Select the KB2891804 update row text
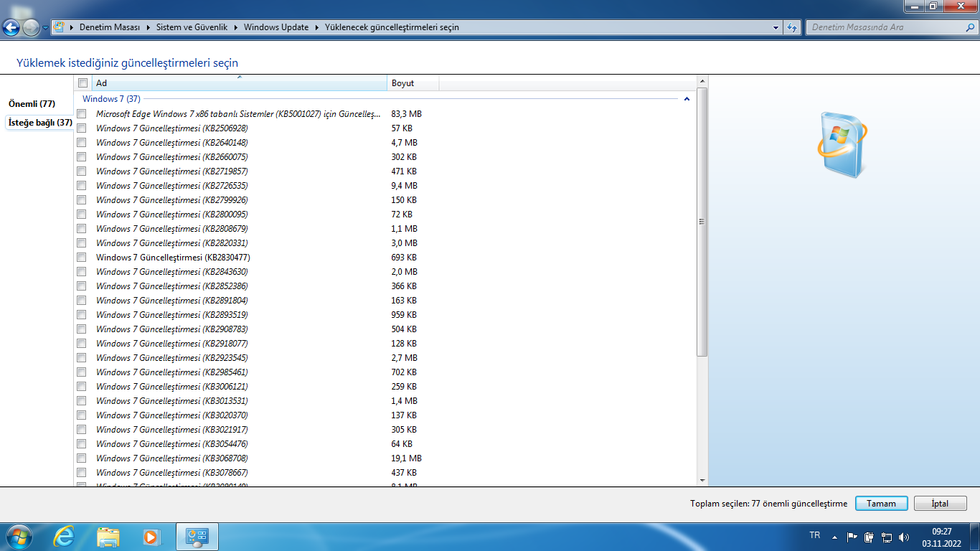The width and height of the screenshot is (980, 551). coord(172,301)
